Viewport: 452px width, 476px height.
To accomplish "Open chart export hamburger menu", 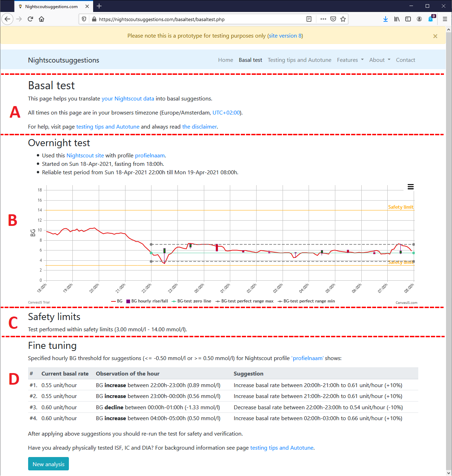I will [411, 187].
